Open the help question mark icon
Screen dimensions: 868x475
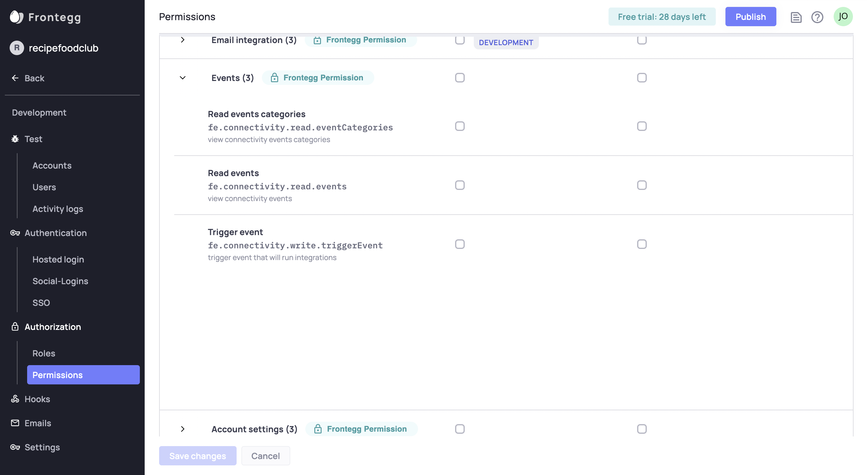tap(817, 17)
